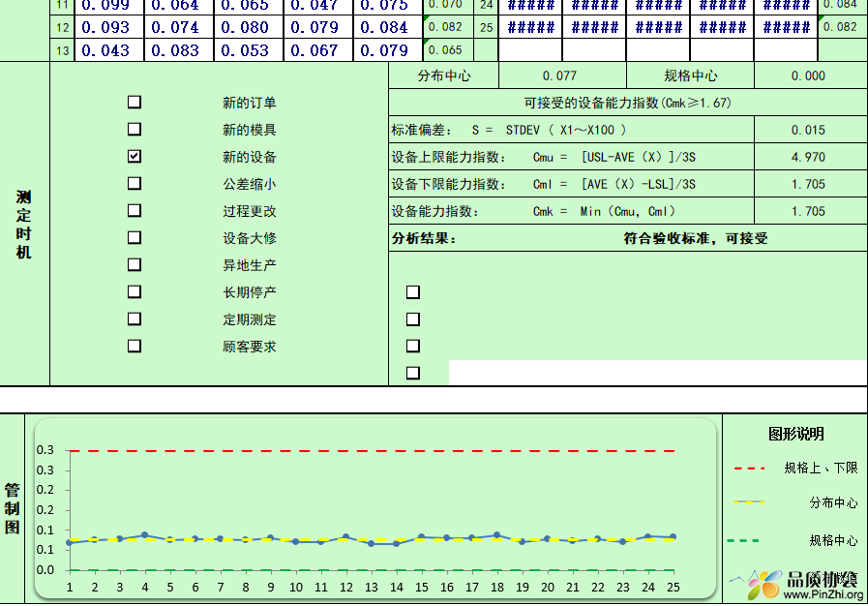Click the 分析结果 label
Viewport: 868px width, 606px height.
(425, 238)
